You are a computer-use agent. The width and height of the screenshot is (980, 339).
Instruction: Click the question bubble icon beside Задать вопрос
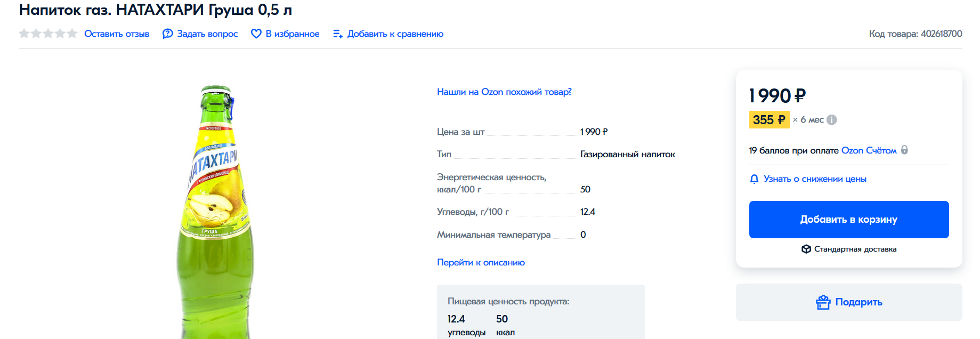point(167,34)
